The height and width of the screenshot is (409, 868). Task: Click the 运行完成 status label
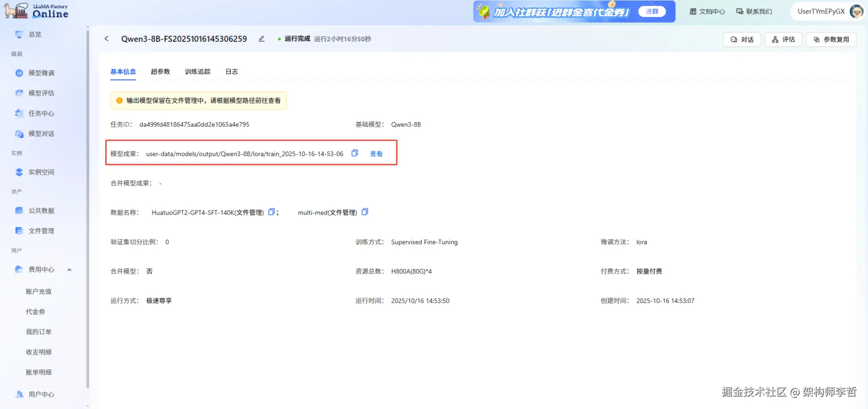[x=297, y=39]
